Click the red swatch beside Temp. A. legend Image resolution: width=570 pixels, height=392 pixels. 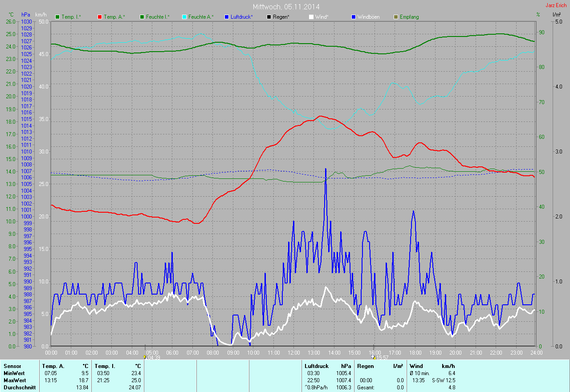click(x=100, y=17)
